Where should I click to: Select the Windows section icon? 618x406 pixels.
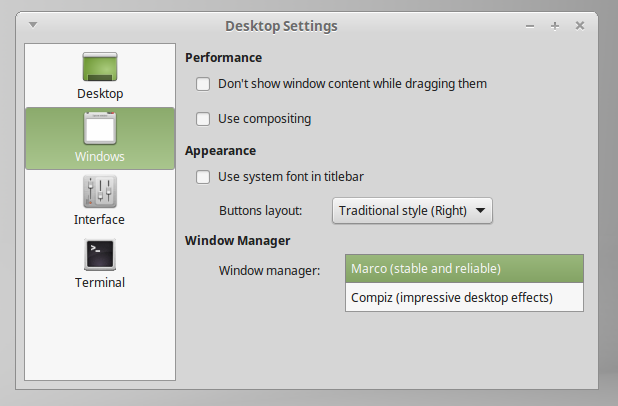click(100, 129)
